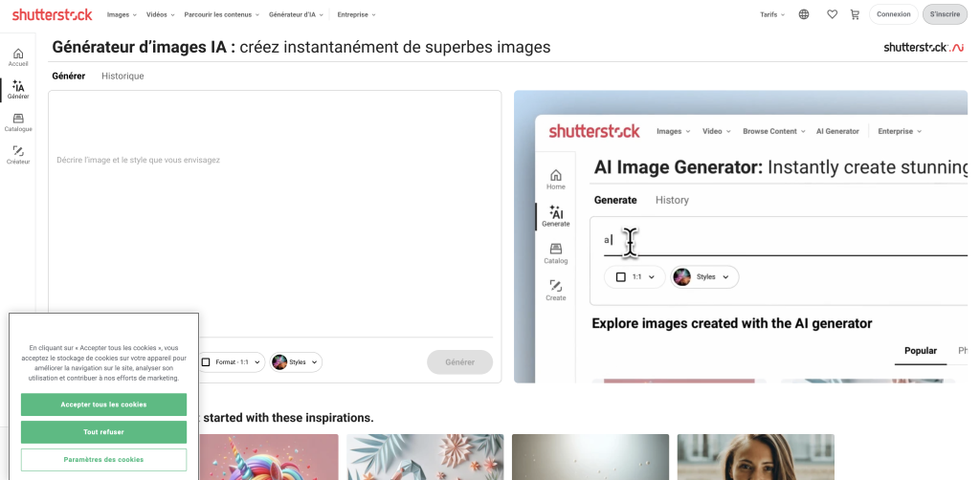Viewport: 980px width, 480px height.
Task: Click the Générer submit button
Action: click(x=460, y=362)
